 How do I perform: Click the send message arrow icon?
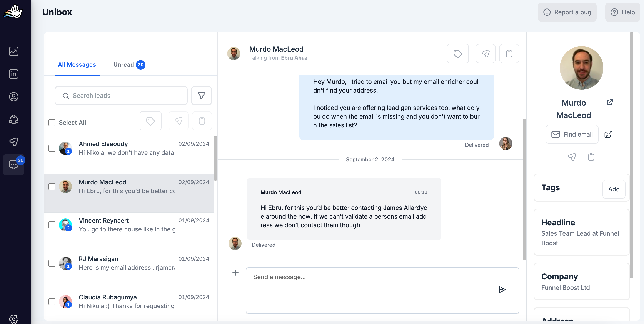point(502,289)
